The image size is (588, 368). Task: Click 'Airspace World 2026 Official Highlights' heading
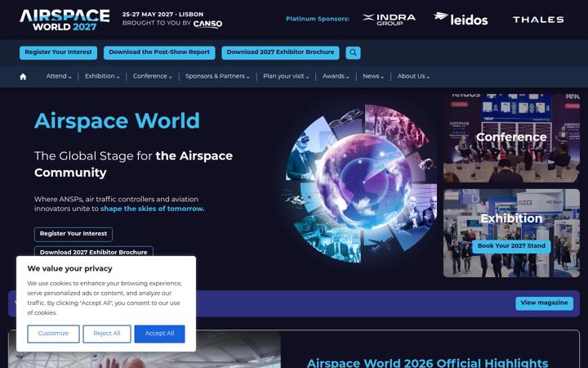point(427,363)
